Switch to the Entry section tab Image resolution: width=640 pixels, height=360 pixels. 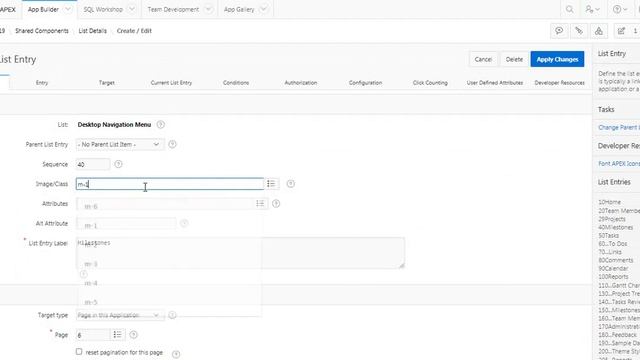tap(42, 83)
